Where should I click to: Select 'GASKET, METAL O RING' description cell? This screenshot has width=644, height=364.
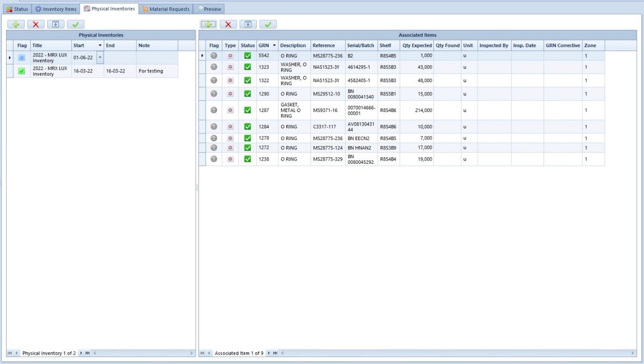[294, 110]
